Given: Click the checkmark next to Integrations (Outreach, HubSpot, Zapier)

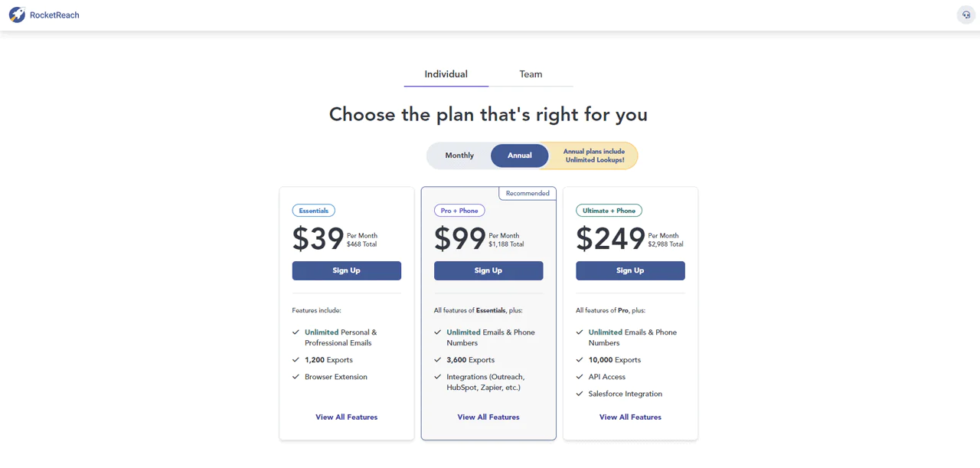Looking at the screenshot, I should [437, 377].
